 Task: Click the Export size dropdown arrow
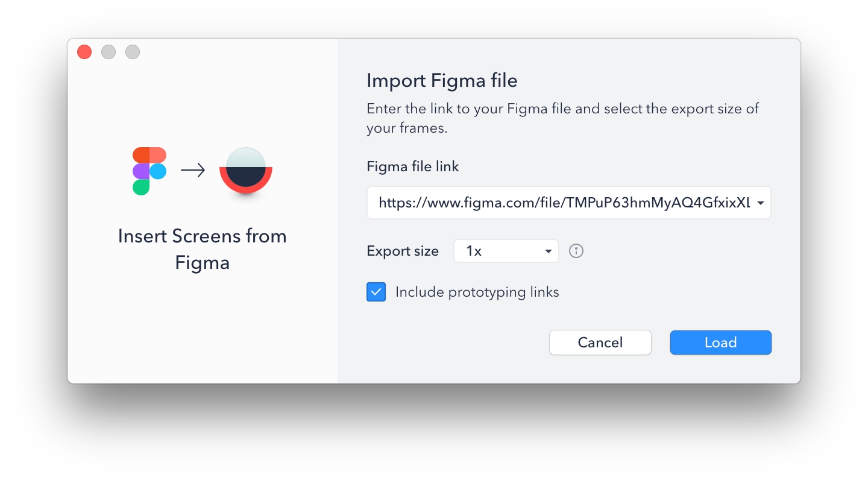click(549, 251)
